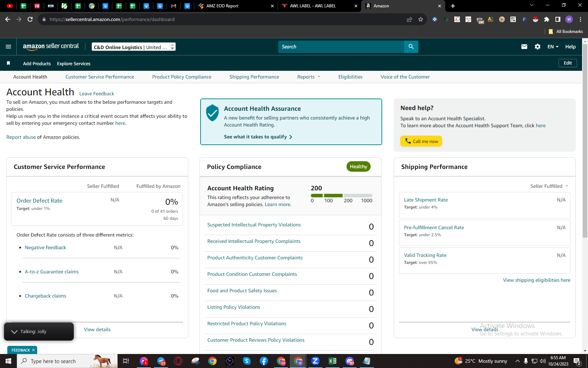
Task: Click the share page icon in address bar
Action: coord(409,19)
